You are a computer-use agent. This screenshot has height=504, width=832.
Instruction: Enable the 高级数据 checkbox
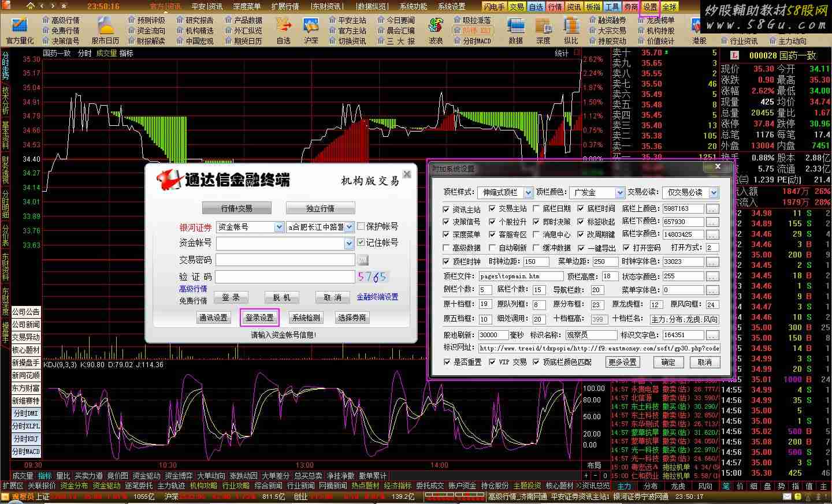pos(446,248)
